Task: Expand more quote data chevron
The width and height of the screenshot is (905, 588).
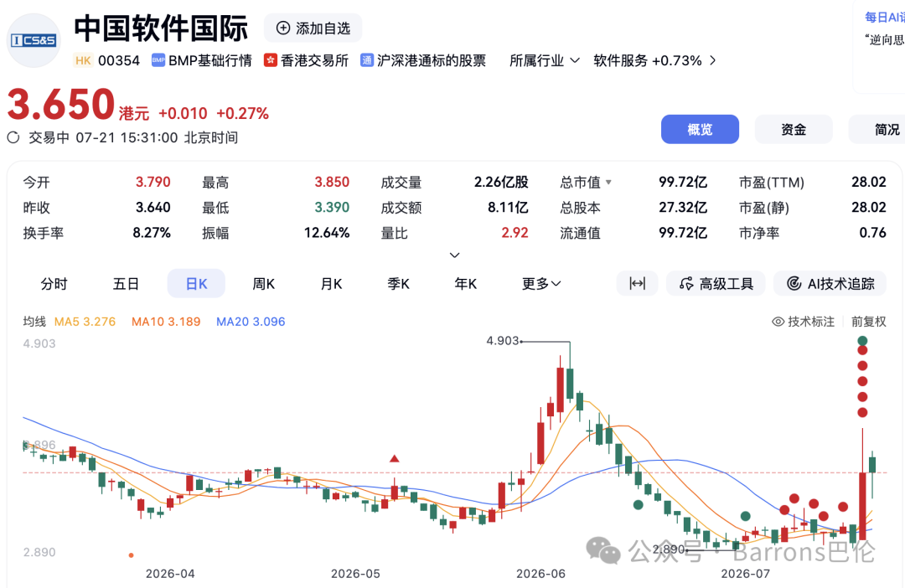Action: point(455,255)
